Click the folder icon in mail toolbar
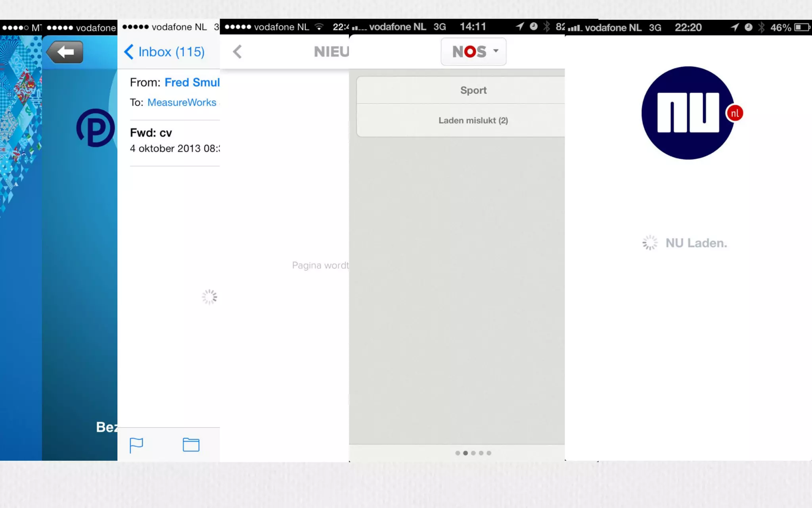Image resolution: width=812 pixels, height=508 pixels. [x=191, y=445]
